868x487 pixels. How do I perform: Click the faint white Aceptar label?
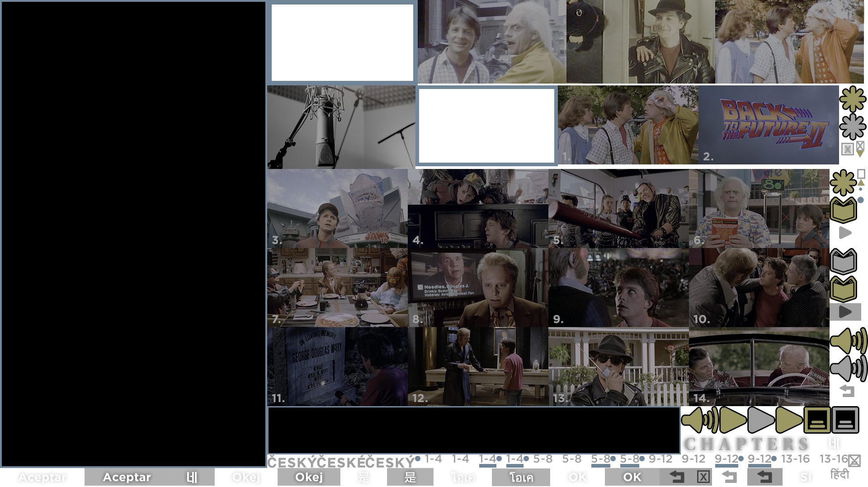pos(42,477)
